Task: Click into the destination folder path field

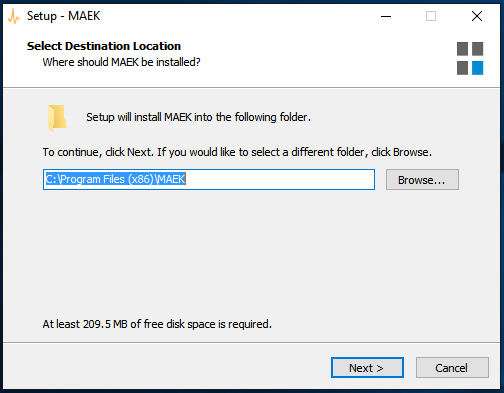Action: point(209,180)
